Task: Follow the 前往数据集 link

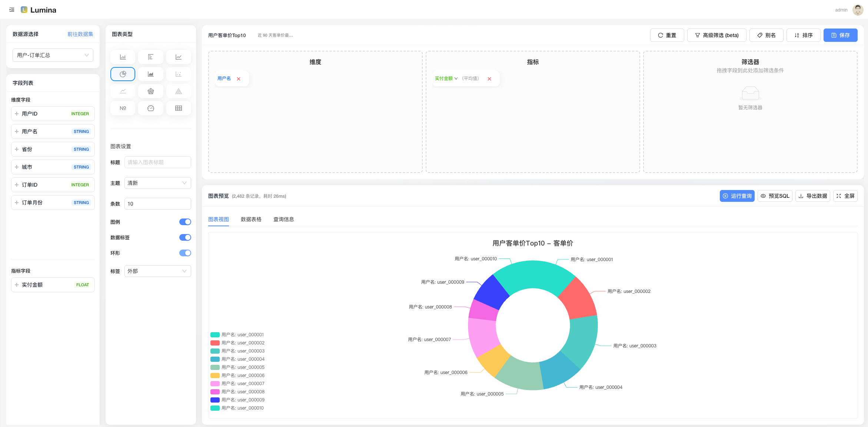Action: click(x=80, y=34)
